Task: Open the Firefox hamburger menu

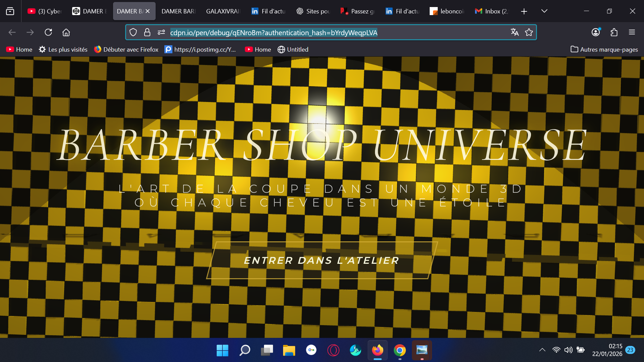Action: (x=632, y=32)
